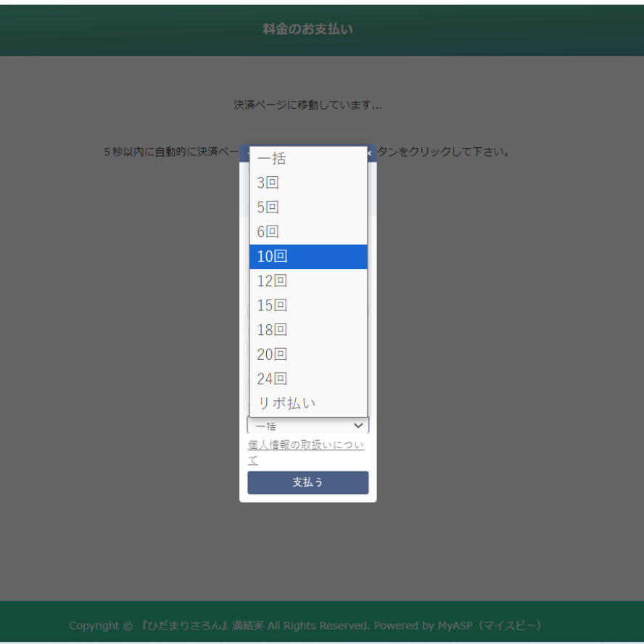This screenshot has height=644, width=644.
Task: Select リボ払い revolving payment option
Action: pyautogui.click(x=307, y=403)
